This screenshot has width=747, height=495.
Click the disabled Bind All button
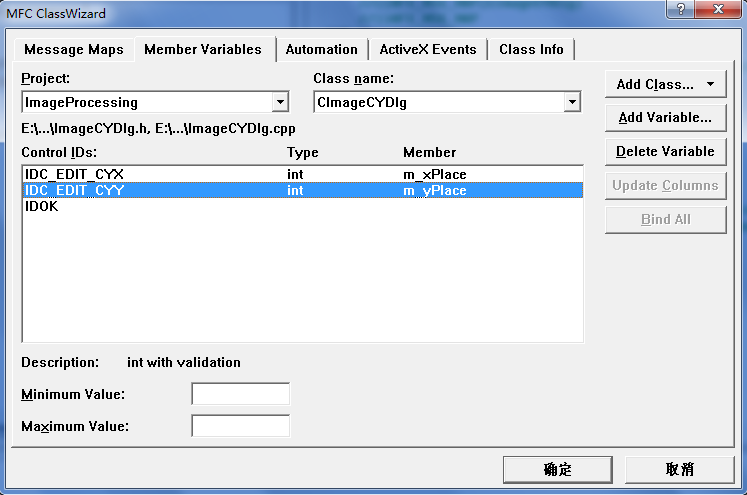(665, 219)
